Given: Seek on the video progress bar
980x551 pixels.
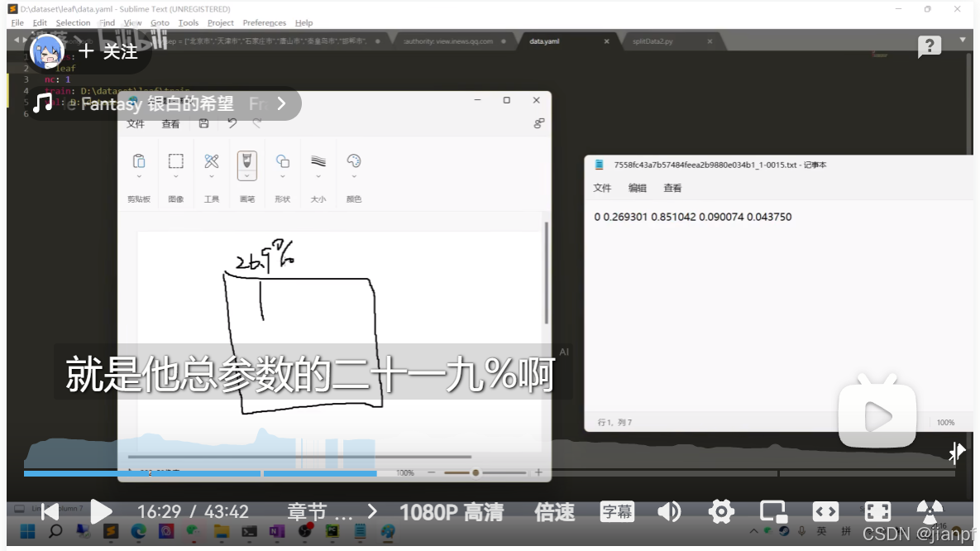Looking at the screenshot, I should coord(489,473).
